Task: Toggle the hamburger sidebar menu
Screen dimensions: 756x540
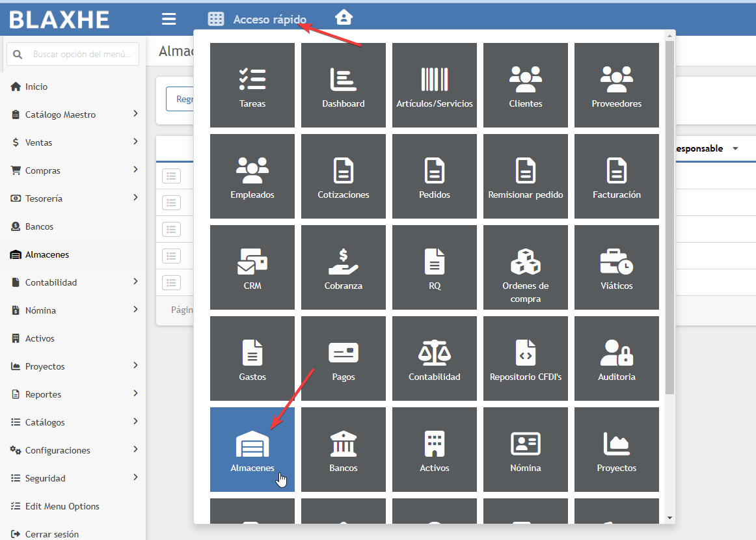Action: (169, 19)
